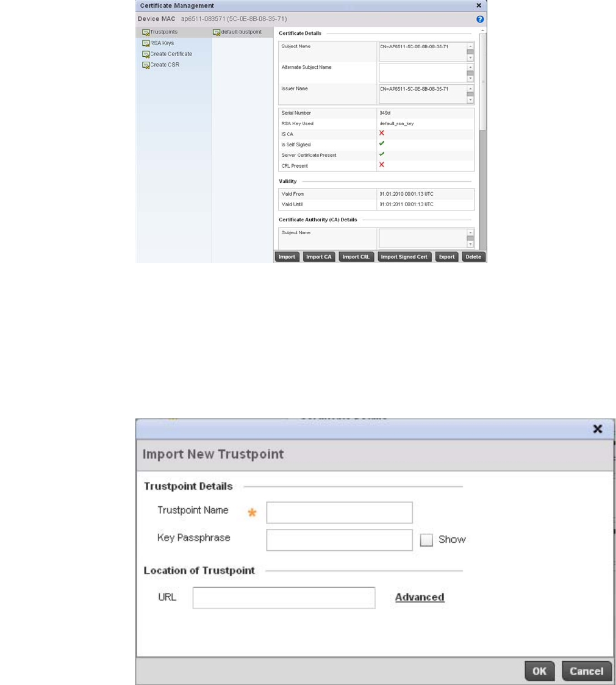Image resolution: width=616 pixels, height=685 pixels.
Task: Click the Issuer Name text box
Action: [423, 94]
